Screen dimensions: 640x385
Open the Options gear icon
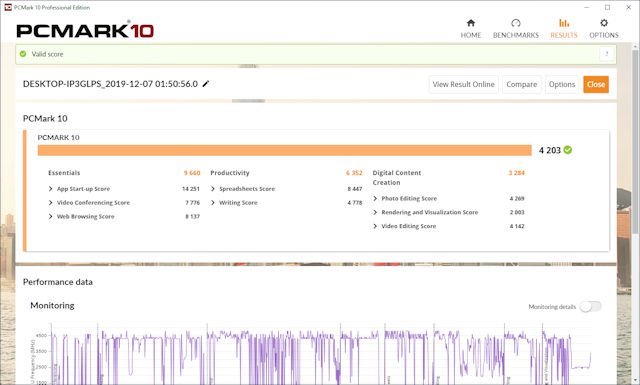click(x=604, y=23)
